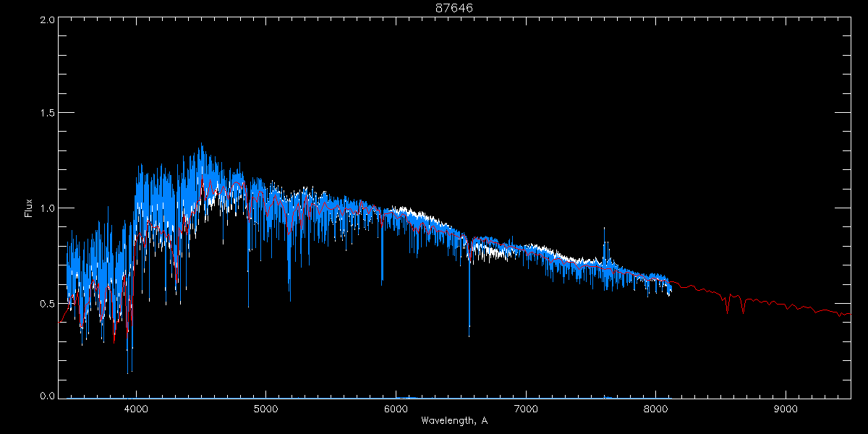Click the 2.0 y-axis tick label

point(46,20)
